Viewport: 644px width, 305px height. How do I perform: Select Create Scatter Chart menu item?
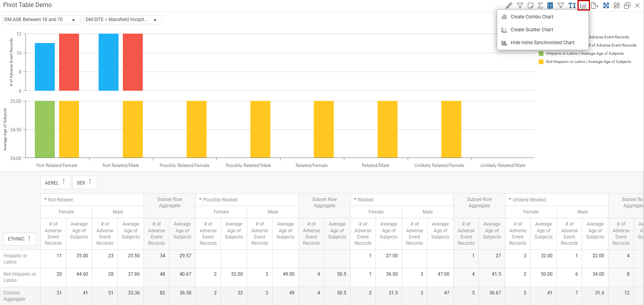click(x=543, y=30)
